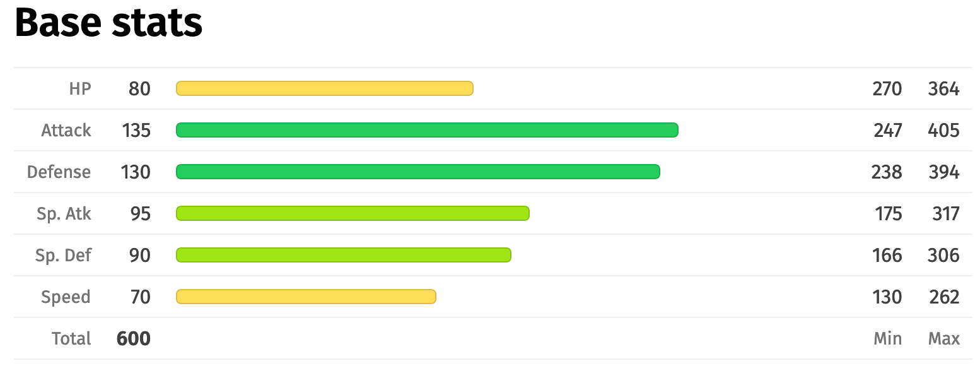The image size is (980, 366).
Task: Click the Speed row label
Action: click(66, 297)
